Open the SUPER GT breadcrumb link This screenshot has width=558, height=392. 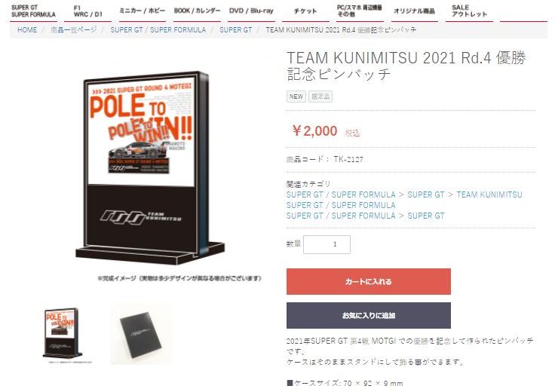point(235,30)
